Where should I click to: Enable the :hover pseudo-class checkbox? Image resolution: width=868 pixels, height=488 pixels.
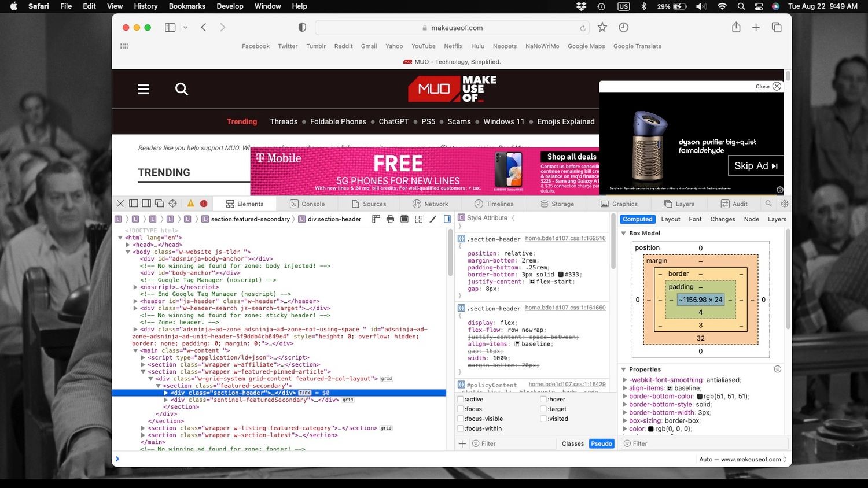point(543,399)
